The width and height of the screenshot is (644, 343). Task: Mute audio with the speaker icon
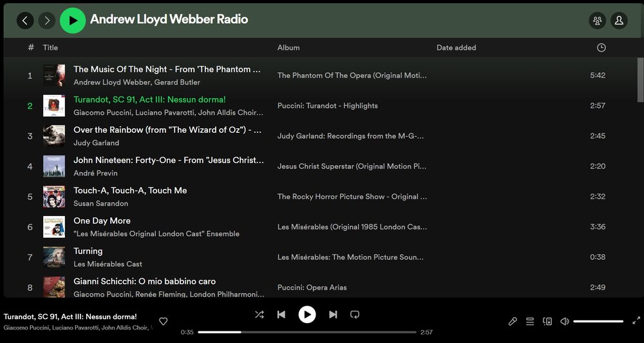[x=565, y=321]
